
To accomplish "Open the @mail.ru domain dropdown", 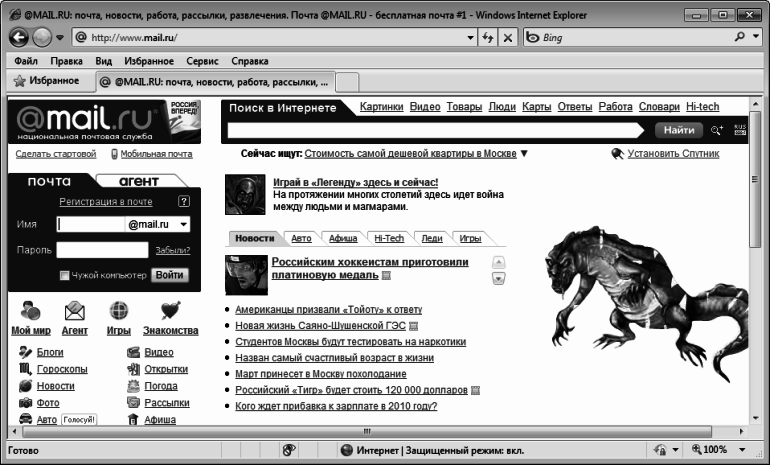I will (184, 224).
